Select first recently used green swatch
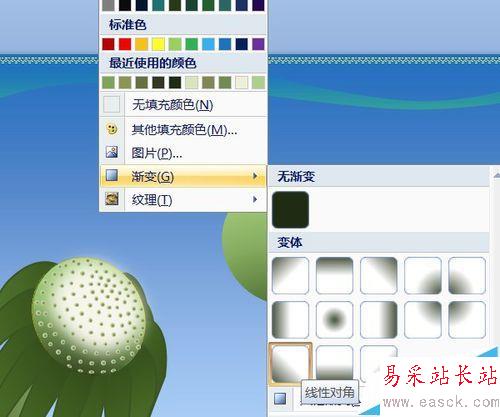Viewport: 500px width, 417px height. [x=108, y=82]
